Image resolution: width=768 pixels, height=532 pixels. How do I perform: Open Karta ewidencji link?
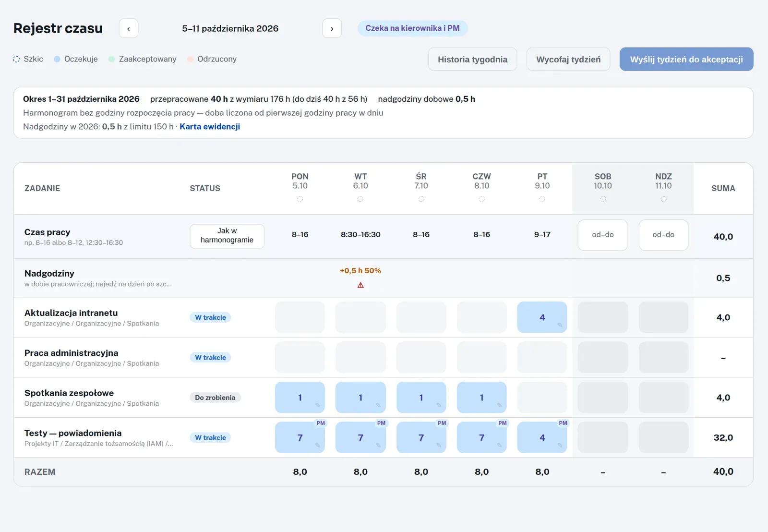(210, 126)
